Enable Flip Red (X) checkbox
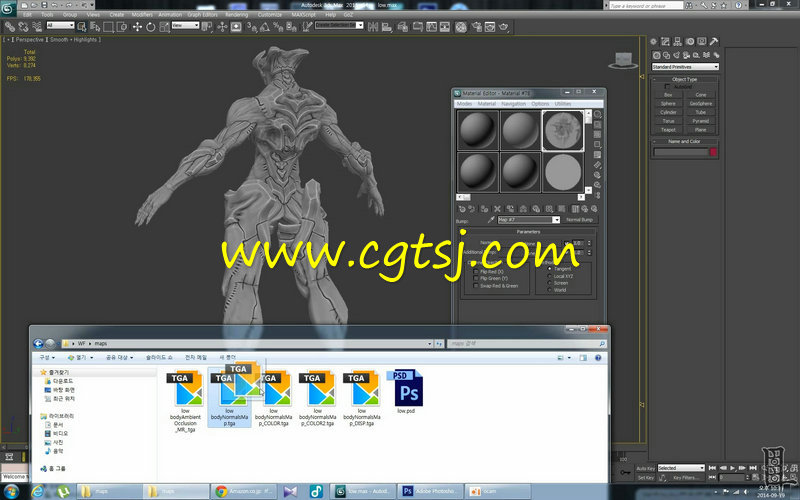Image resolution: width=800 pixels, height=500 pixels. point(476,272)
